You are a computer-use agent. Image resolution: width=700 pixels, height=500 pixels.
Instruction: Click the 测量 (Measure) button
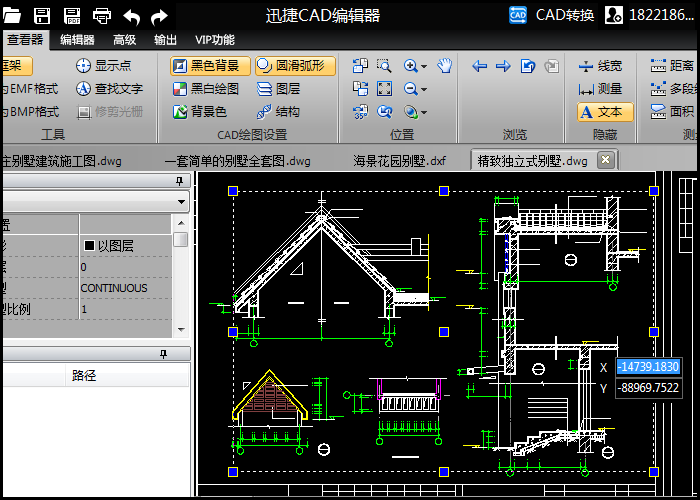point(600,89)
